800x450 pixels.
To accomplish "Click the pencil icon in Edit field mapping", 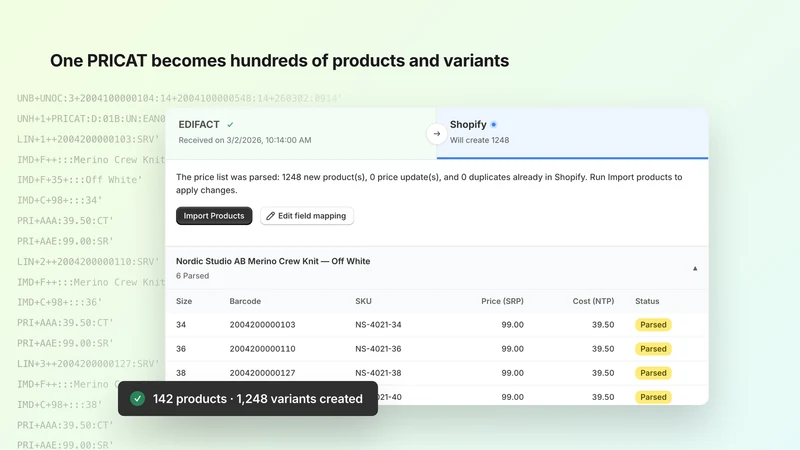I will 270,216.
